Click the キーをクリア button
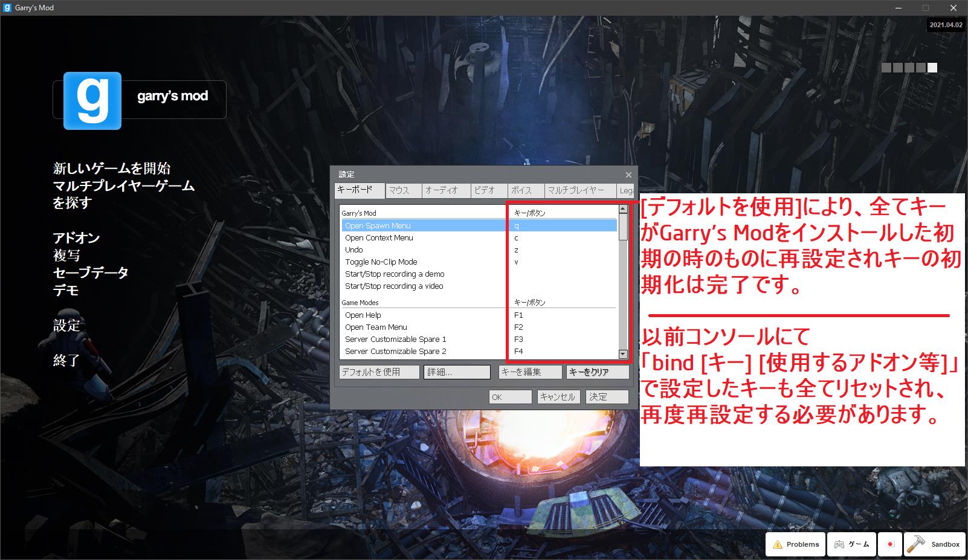968x560 pixels. coord(598,372)
